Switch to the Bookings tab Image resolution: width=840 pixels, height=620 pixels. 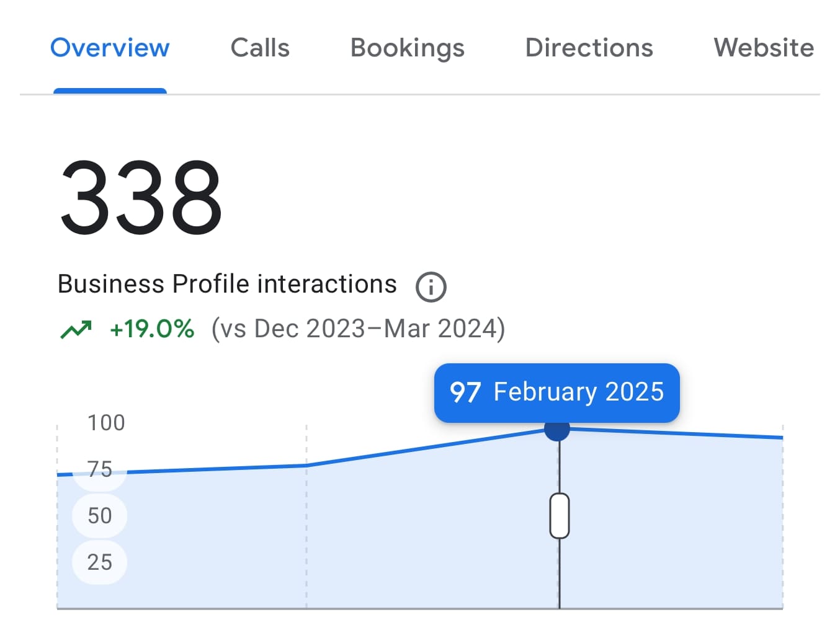(407, 48)
